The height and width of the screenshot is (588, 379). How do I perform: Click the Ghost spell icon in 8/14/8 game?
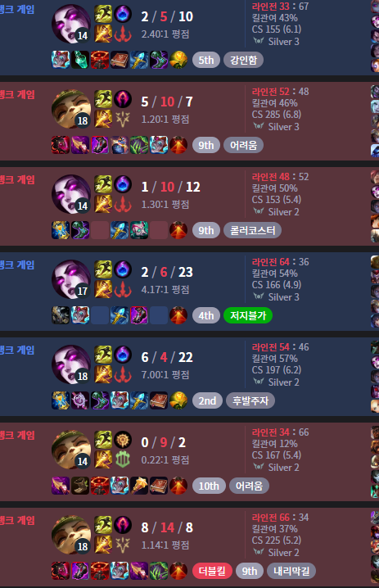(x=102, y=525)
